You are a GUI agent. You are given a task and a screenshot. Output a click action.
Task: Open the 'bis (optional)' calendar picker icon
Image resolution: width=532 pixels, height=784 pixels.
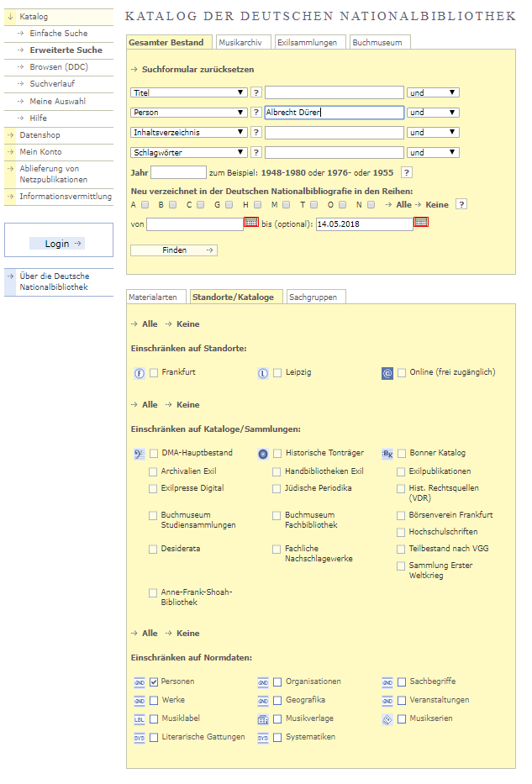pyautogui.click(x=421, y=222)
